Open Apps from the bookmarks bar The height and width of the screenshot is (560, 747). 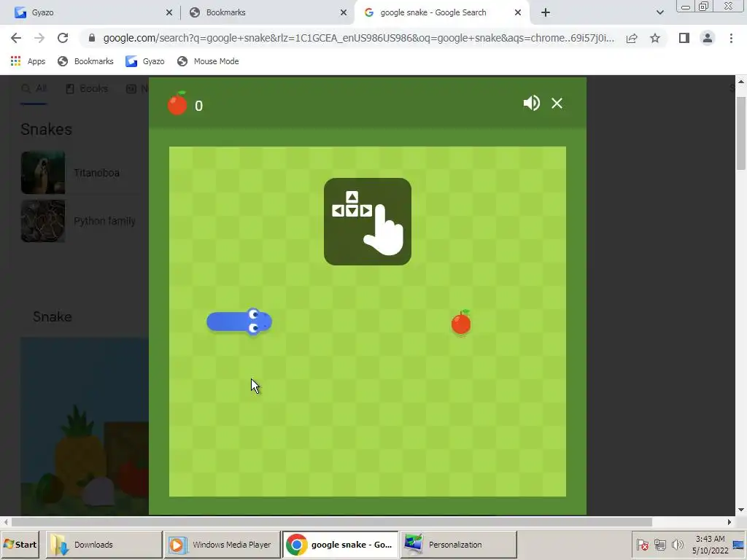click(28, 61)
